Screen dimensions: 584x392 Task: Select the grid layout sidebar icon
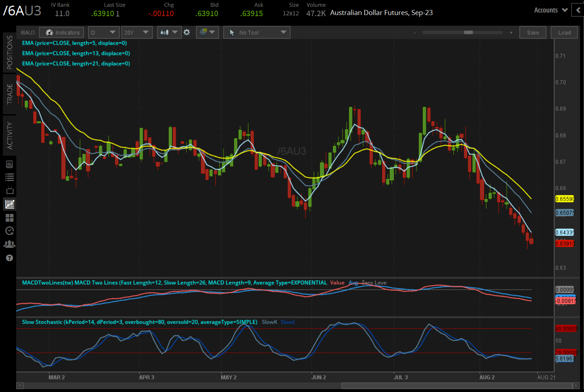tap(10, 218)
